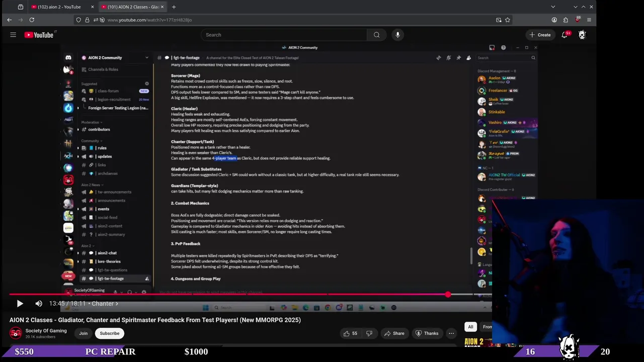Click in the YouTube search field
The width and height of the screenshot is (644, 362).
tap(284, 35)
